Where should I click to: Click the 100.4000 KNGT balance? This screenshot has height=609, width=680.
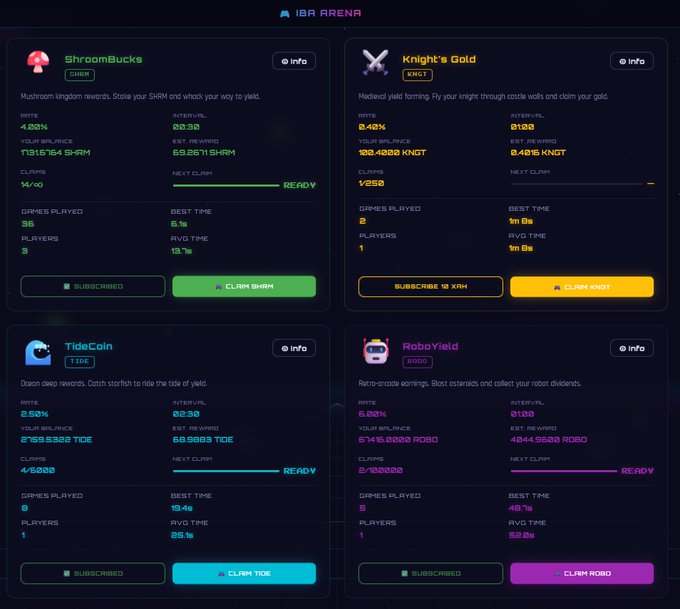click(x=392, y=153)
